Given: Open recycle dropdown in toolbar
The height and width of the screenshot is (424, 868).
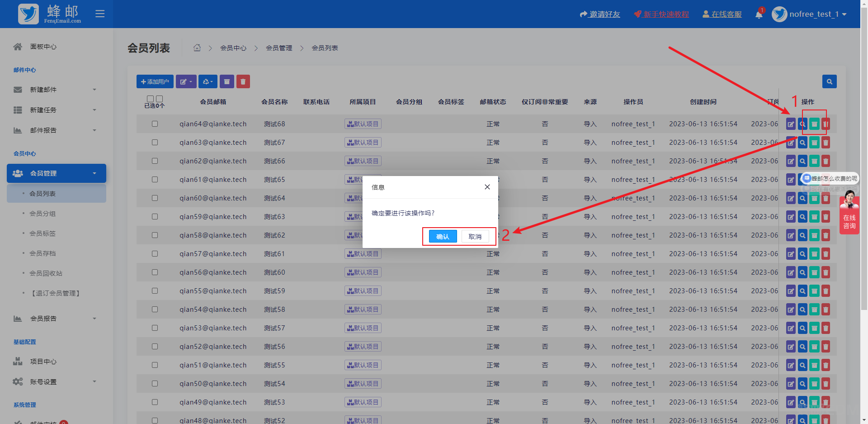Looking at the screenshot, I should (x=208, y=81).
